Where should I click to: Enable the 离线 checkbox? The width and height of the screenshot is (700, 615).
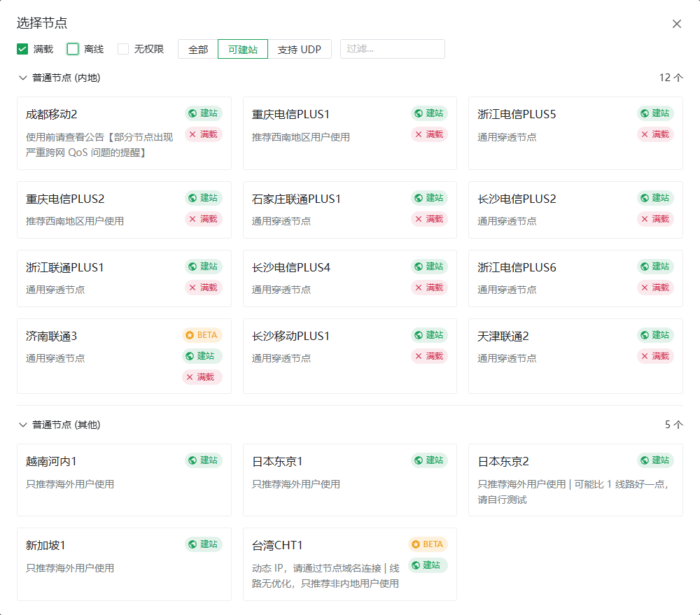point(73,49)
